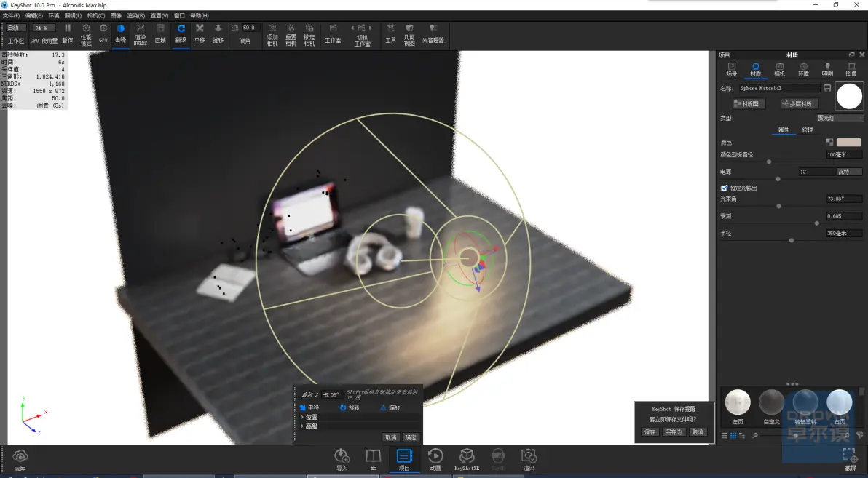This screenshot has width=868, height=478.
Task: Click the color texture checker icon
Action: point(829,142)
